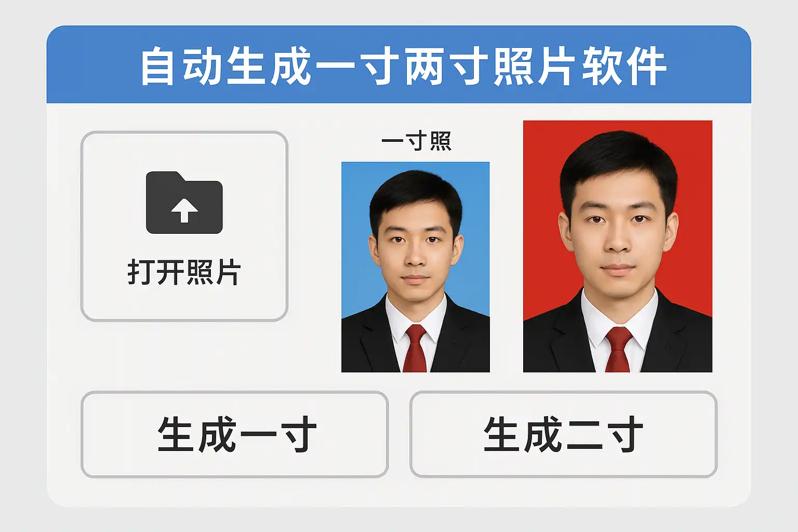This screenshot has height=532, width=798.
Task: Click the 软件 characters in the title banner
Action: 624,65
